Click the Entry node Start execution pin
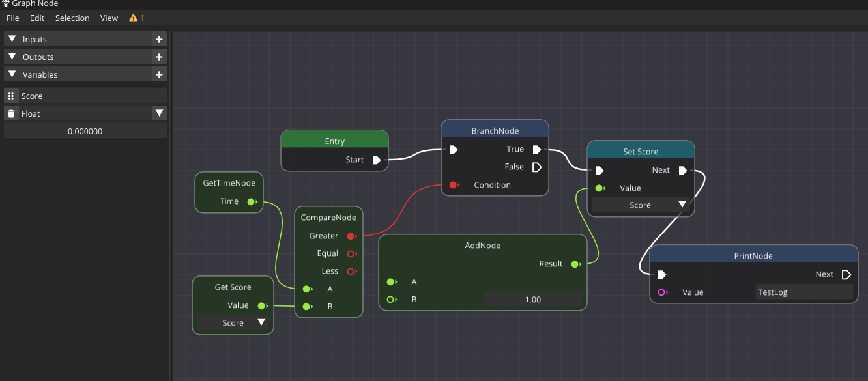The height and width of the screenshot is (381, 868). (377, 160)
